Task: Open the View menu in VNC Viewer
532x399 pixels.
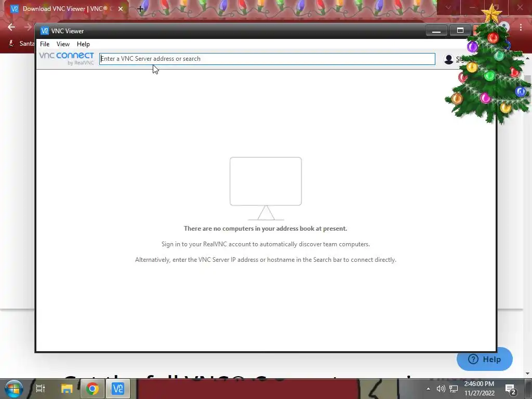Action: pos(63,44)
